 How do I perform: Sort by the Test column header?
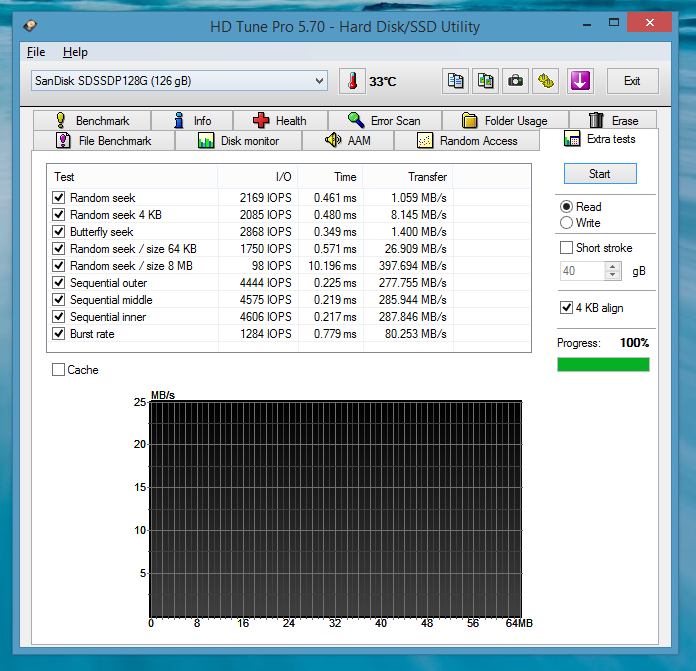[x=133, y=177]
